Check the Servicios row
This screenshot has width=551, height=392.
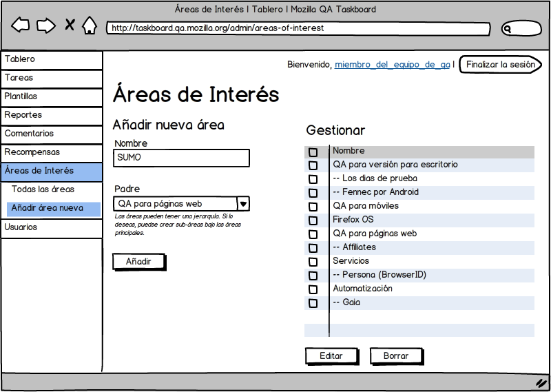pos(313,262)
